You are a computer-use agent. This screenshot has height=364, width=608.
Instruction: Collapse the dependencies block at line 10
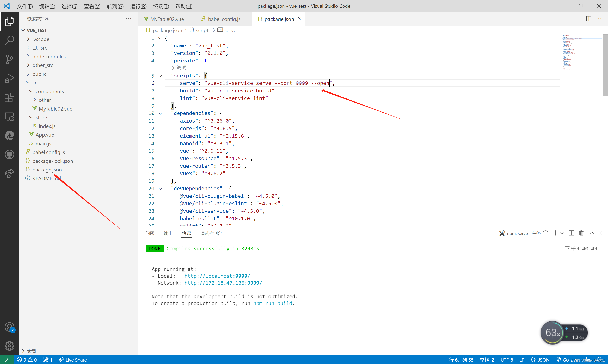click(x=160, y=113)
